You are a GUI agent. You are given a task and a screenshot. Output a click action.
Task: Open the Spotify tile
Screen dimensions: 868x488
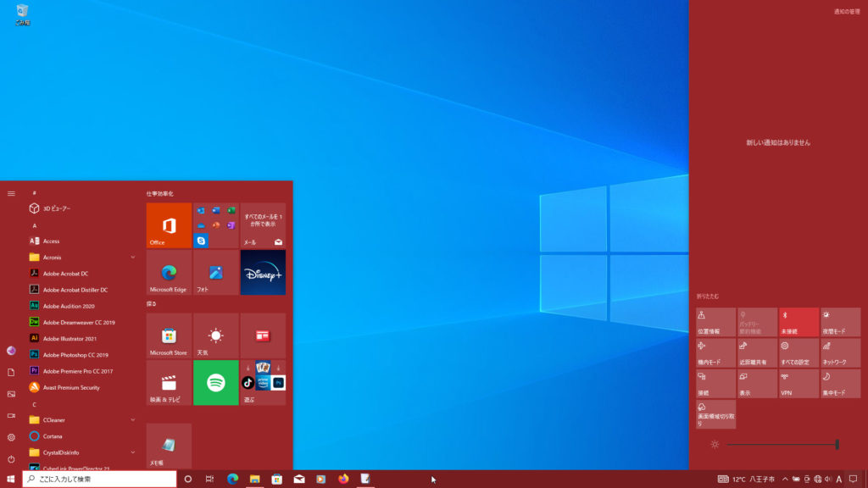point(215,382)
